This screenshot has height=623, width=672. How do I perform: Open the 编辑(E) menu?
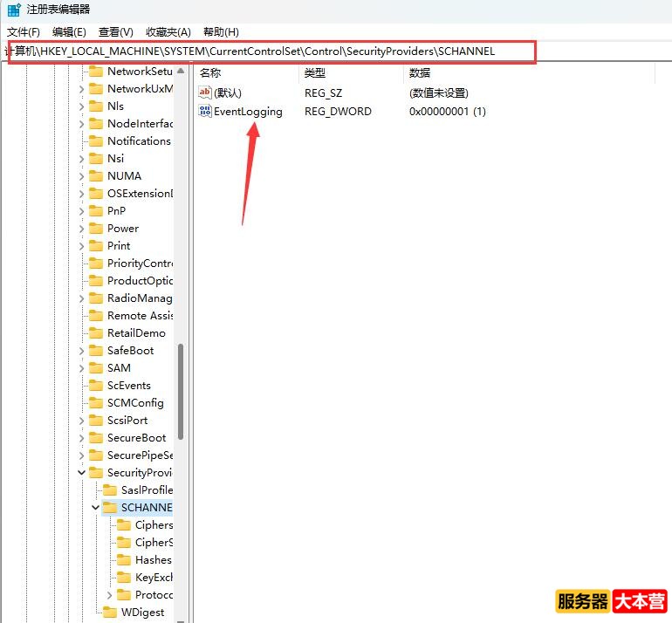pos(69,32)
